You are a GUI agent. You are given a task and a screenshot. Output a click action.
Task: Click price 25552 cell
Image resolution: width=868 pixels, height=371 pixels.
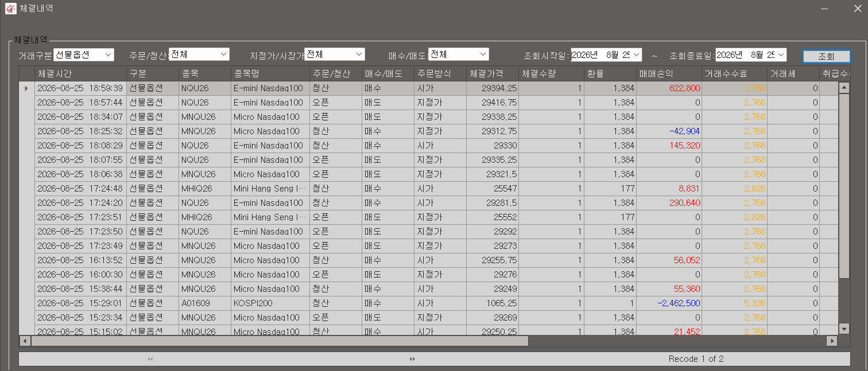[493, 217]
